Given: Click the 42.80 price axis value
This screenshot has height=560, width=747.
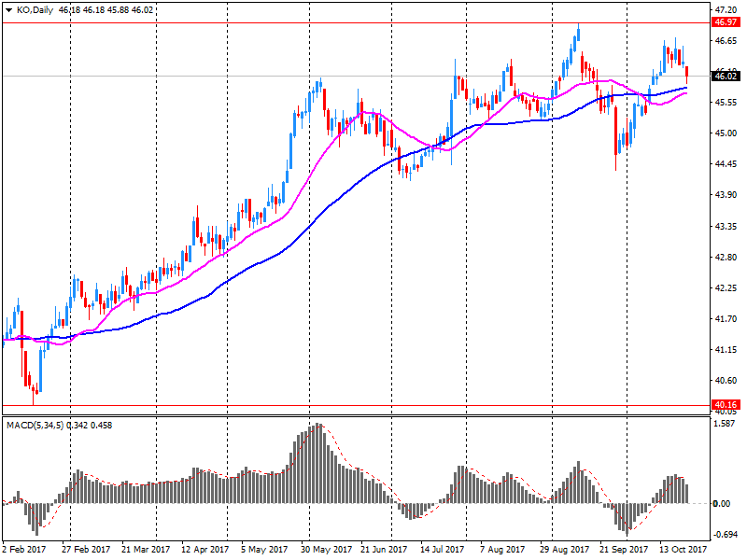Looking at the screenshot, I should [x=726, y=258].
